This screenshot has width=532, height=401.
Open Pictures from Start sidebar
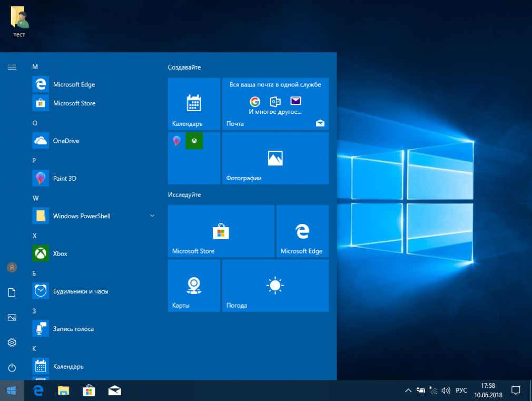click(12, 317)
